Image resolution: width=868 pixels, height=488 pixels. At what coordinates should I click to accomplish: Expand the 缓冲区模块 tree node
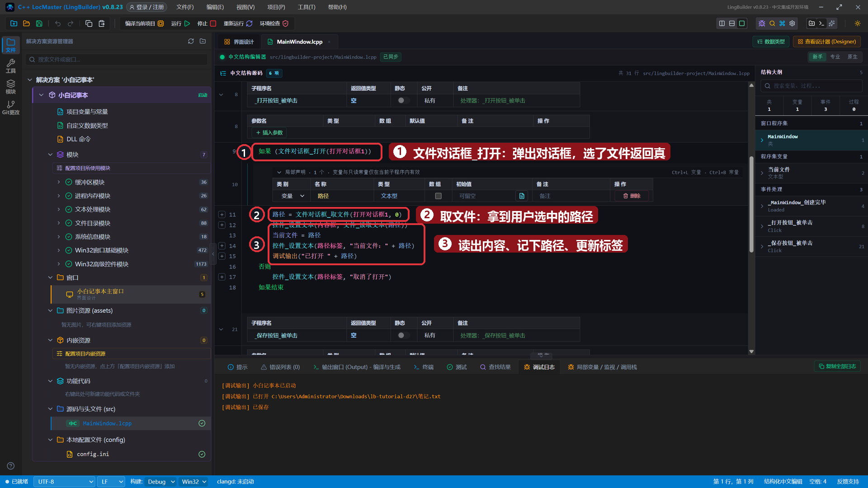(59, 182)
